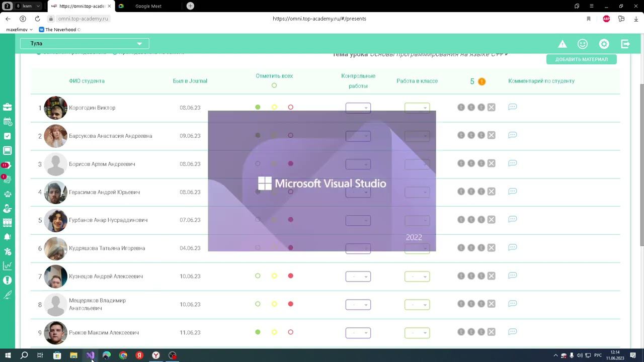Select yellow status circle for Кузнецов Андрей Алексеевич
644x362 pixels.
point(274,276)
